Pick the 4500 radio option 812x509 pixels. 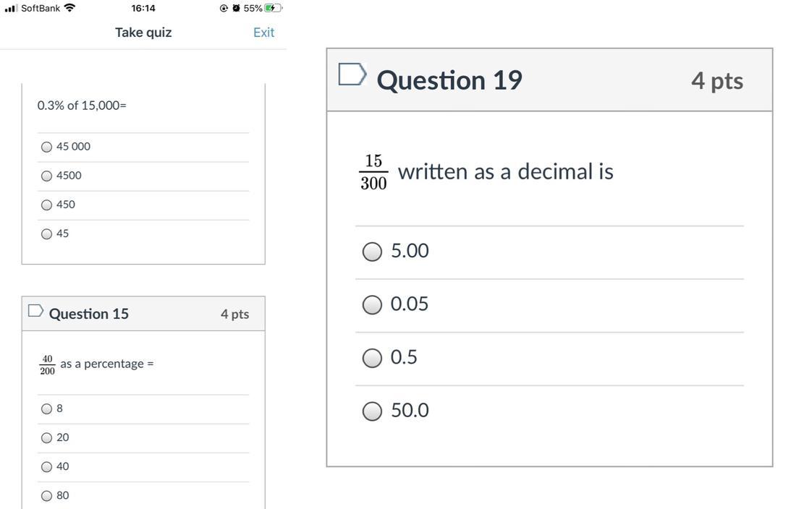tap(47, 176)
